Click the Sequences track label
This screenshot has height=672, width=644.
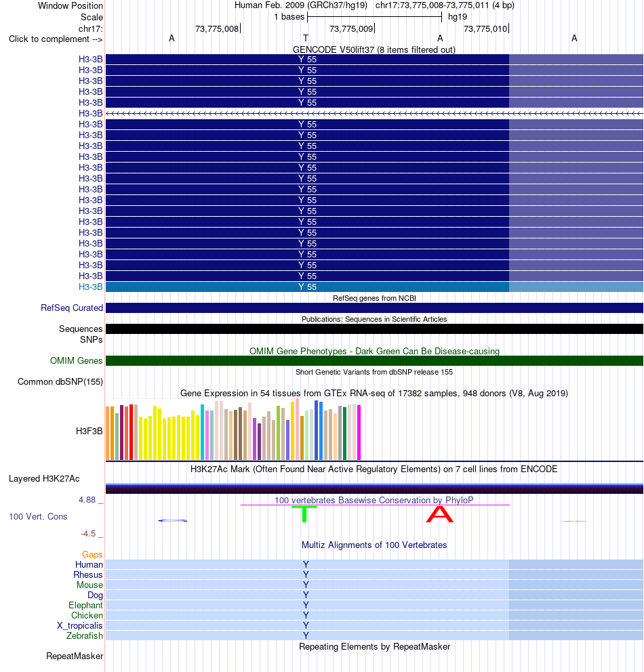point(81,329)
